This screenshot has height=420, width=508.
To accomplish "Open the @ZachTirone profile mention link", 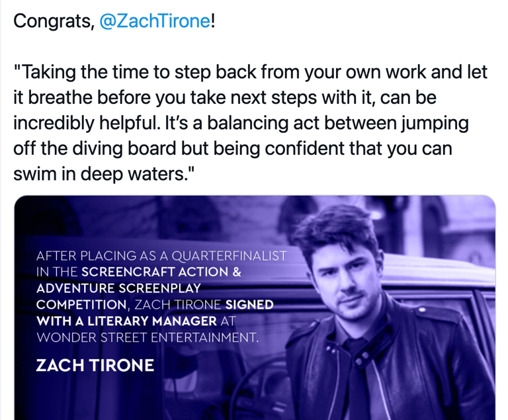I will [155, 21].
